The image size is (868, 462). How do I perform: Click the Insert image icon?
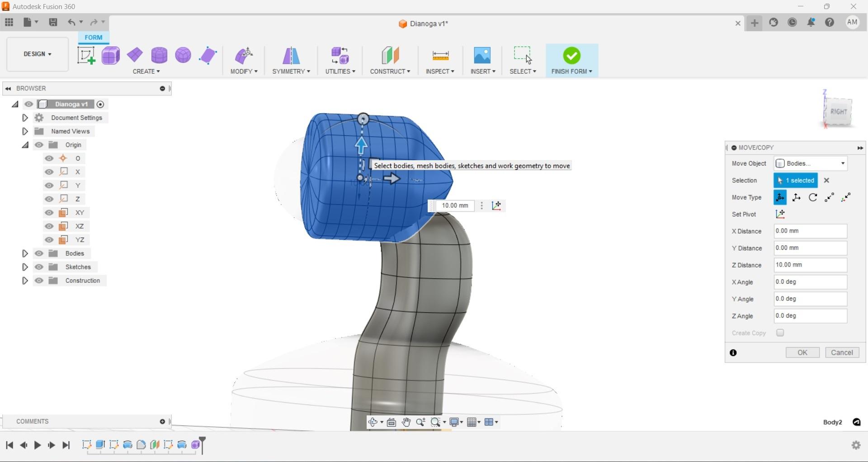(482, 56)
